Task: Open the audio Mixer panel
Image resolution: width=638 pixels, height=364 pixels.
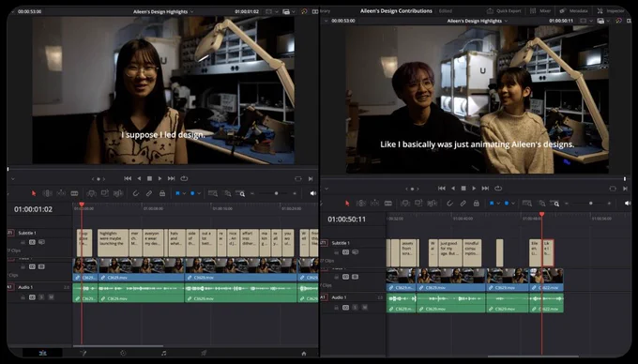Action: 540,11
